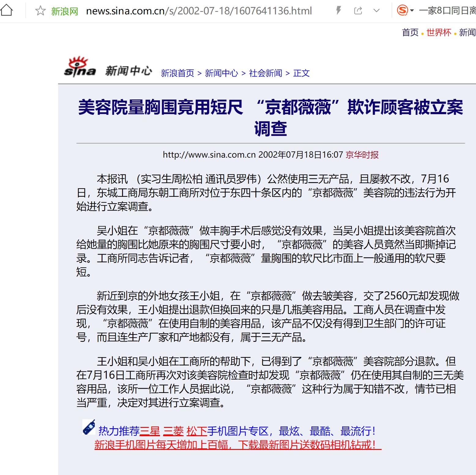The image size is (476, 475).
Task: Click the paragraph starting 王小姐和吴小姐
Action: (270, 382)
